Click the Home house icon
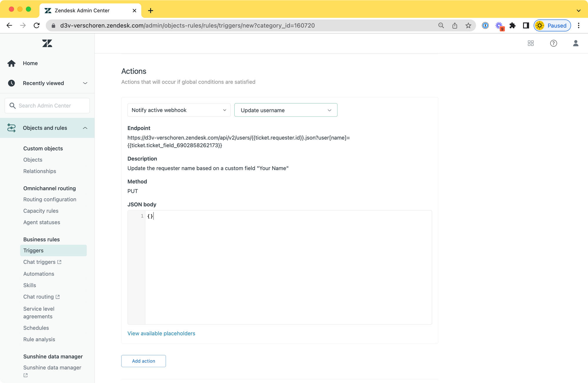Image resolution: width=588 pixels, height=383 pixels. tap(11, 63)
